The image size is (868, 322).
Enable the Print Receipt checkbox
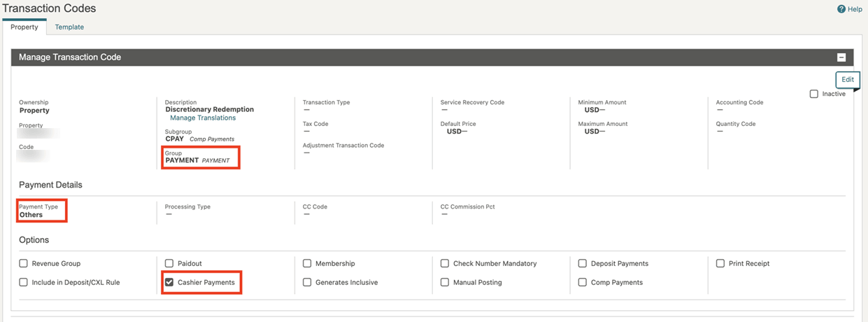720,264
